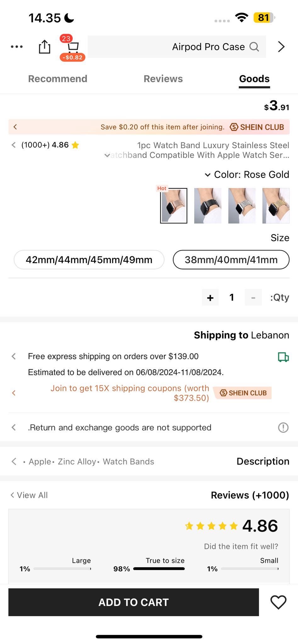Choose the Rose Gold color thumbnail

[x=174, y=206]
